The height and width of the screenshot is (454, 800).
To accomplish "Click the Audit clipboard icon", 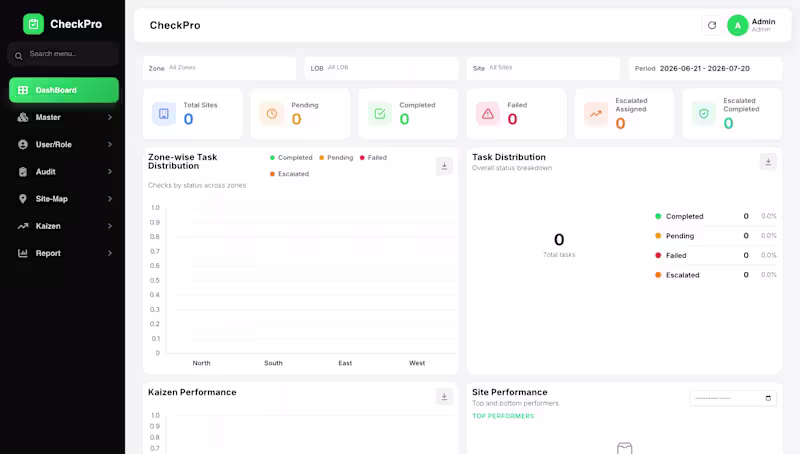I will point(23,172).
